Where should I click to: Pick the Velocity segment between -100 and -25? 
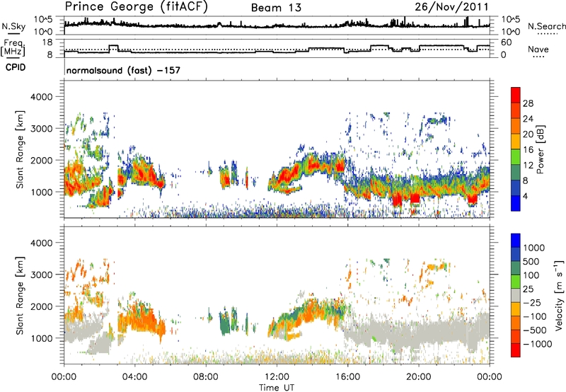coord(516,309)
